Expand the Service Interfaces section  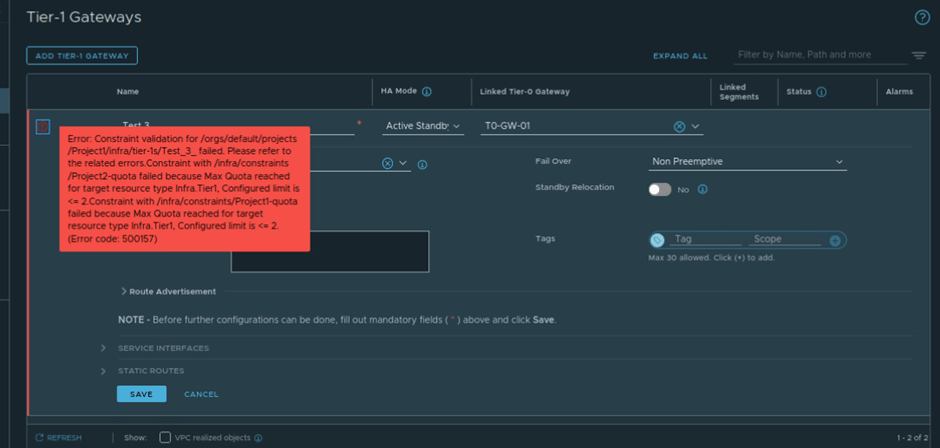(104, 348)
